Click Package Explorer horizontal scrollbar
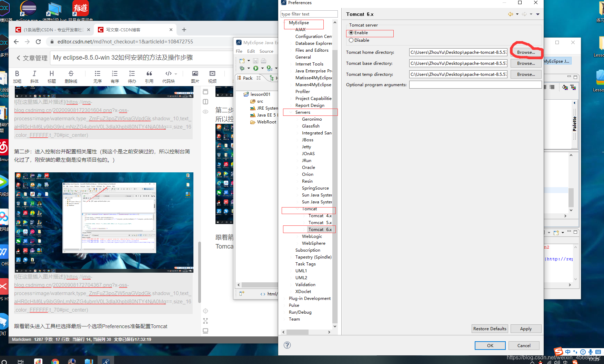 pos(259,285)
